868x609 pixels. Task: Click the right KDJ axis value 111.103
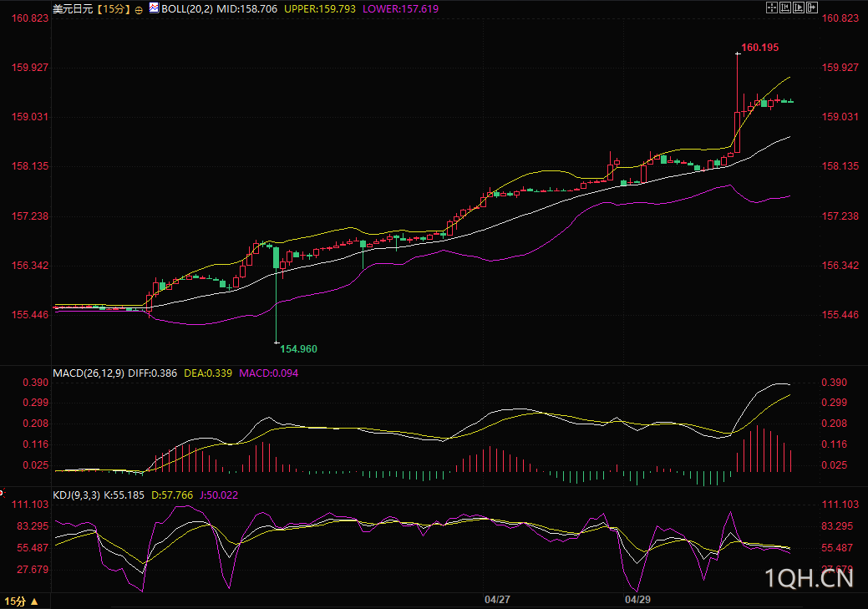coord(840,505)
